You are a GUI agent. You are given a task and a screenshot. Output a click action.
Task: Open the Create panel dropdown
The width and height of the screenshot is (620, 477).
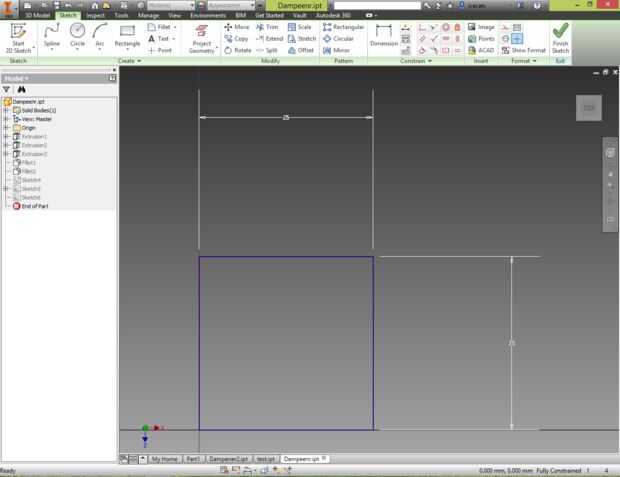pyautogui.click(x=129, y=61)
